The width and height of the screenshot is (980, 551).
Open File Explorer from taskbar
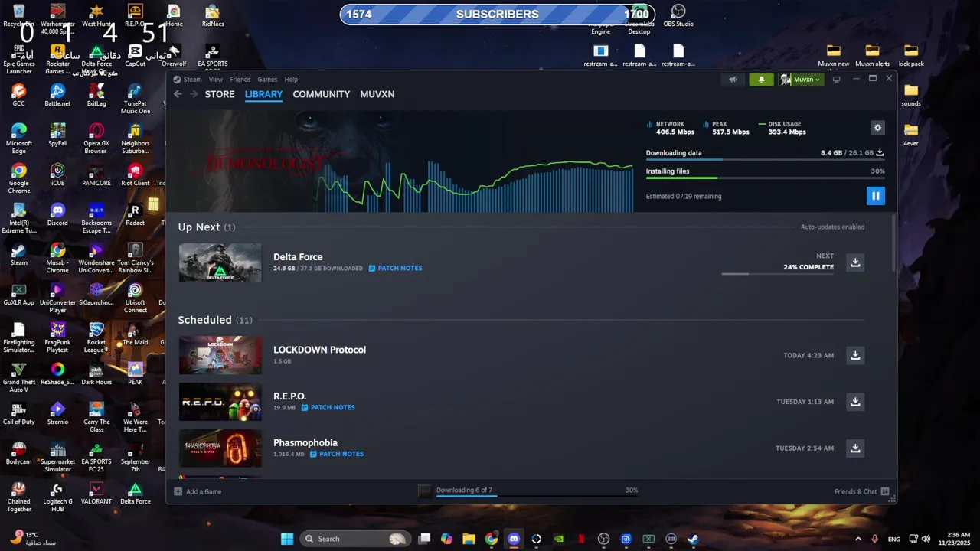click(469, 539)
